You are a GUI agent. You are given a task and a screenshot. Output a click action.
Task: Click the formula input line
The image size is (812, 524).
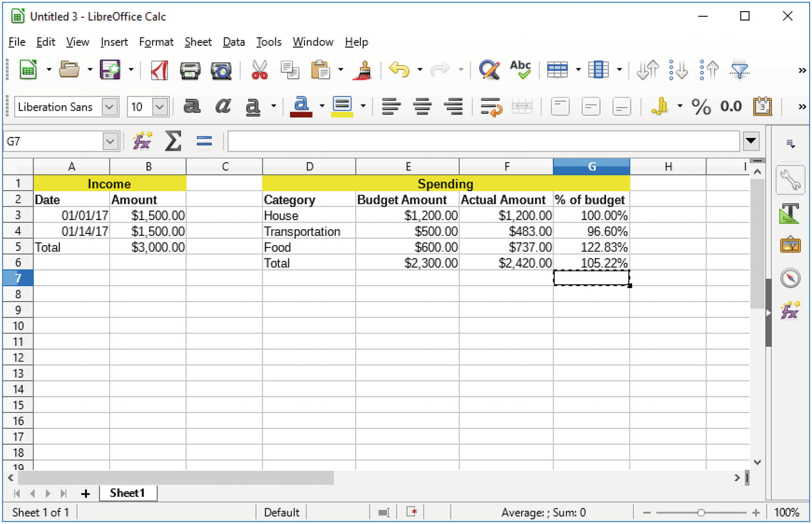(x=483, y=141)
